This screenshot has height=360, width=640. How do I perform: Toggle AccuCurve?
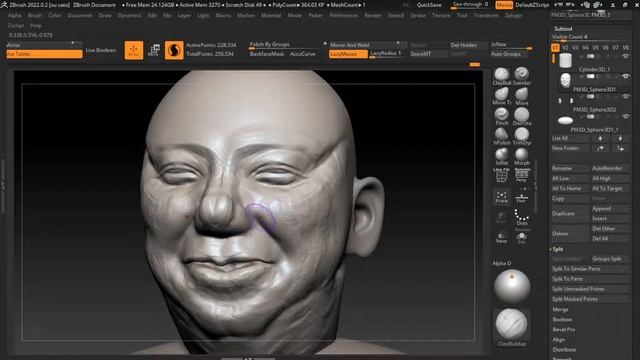[x=302, y=54]
